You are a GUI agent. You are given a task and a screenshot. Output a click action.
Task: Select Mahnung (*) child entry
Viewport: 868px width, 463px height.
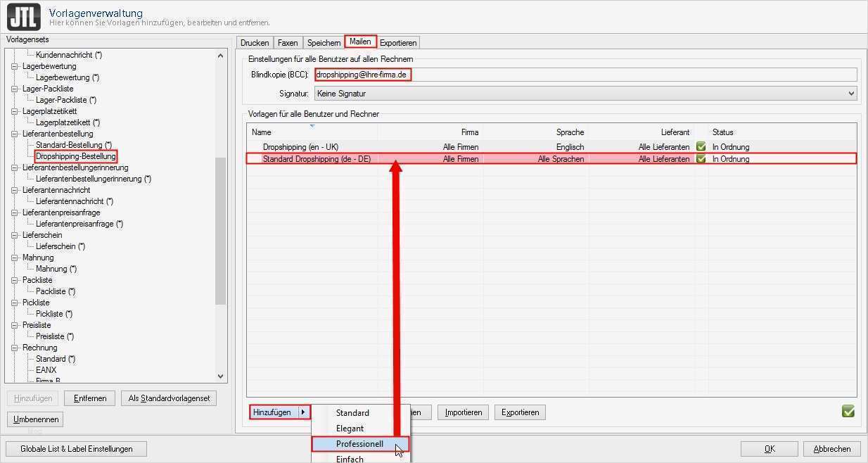point(56,269)
